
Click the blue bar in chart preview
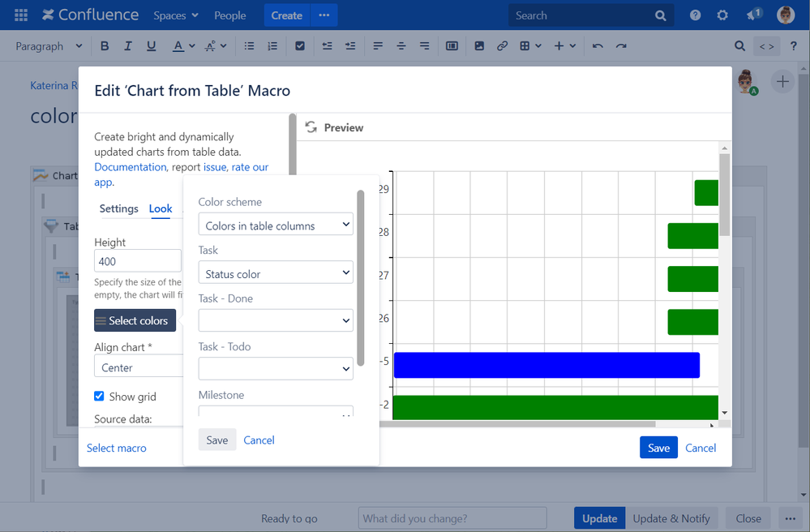(546, 365)
